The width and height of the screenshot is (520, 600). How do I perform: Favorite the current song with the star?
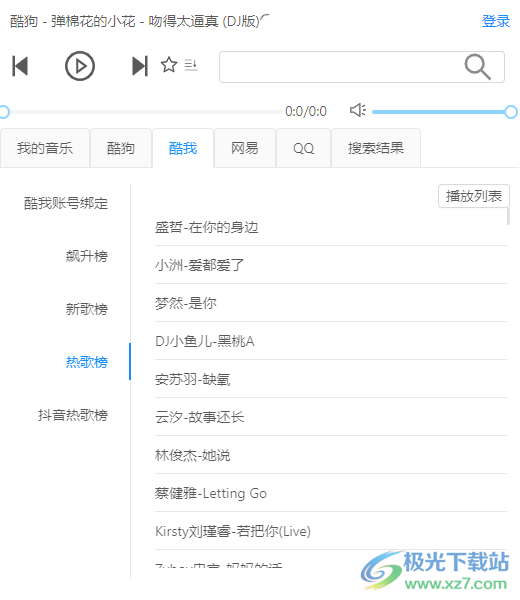(169, 65)
